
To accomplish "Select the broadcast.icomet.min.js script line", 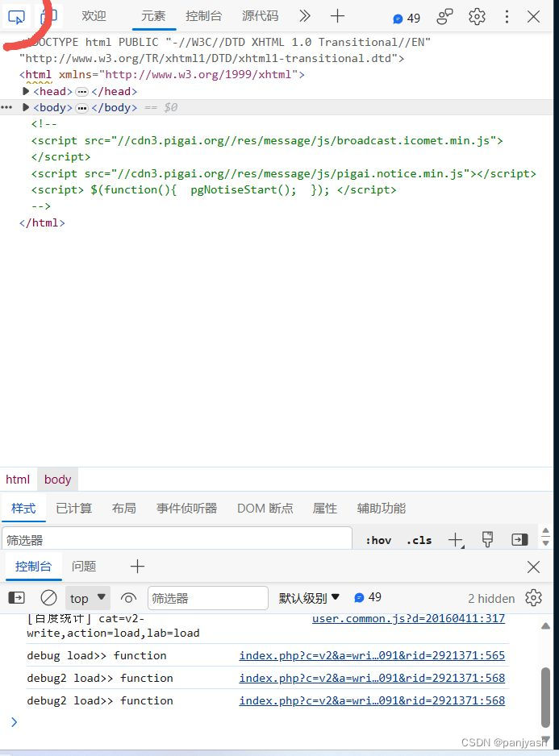I will click(x=267, y=141).
